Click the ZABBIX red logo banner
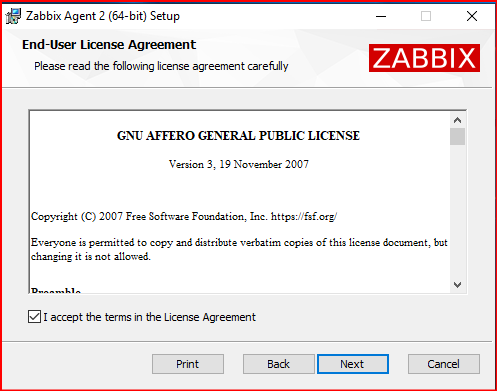Image resolution: width=497 pixels, height=391 pixels. point(424,58)
